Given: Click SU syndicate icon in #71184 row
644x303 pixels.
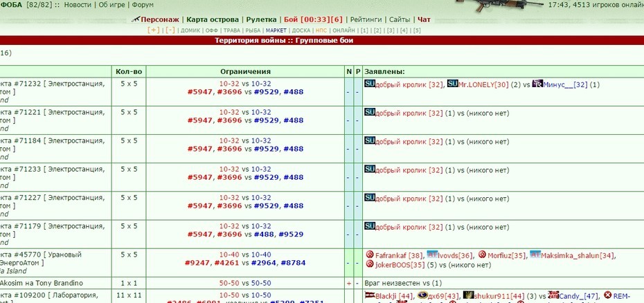Looking at the screenshot, I should click(370, 141).
